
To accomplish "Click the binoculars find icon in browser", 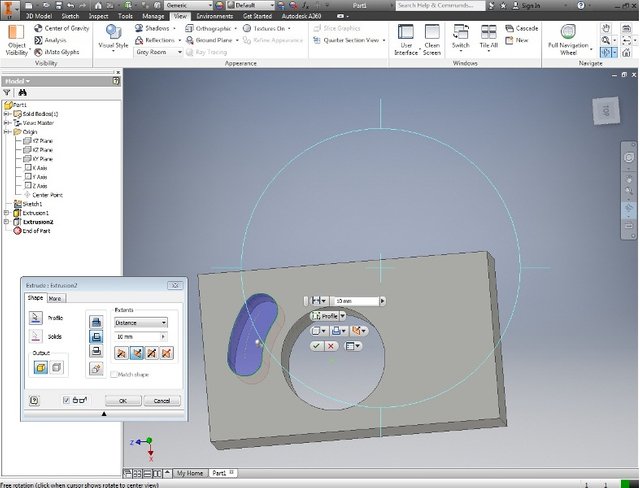I will (23, 92).
